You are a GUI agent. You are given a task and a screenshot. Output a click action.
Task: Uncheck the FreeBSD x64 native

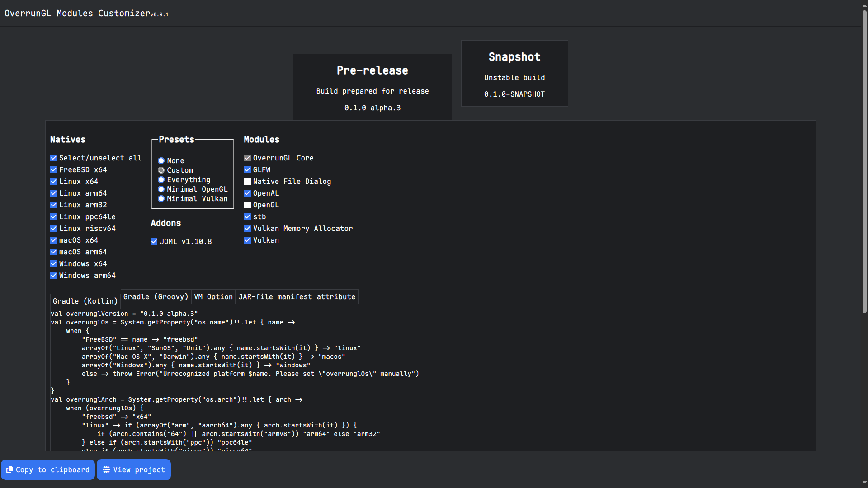click(54, 170)
